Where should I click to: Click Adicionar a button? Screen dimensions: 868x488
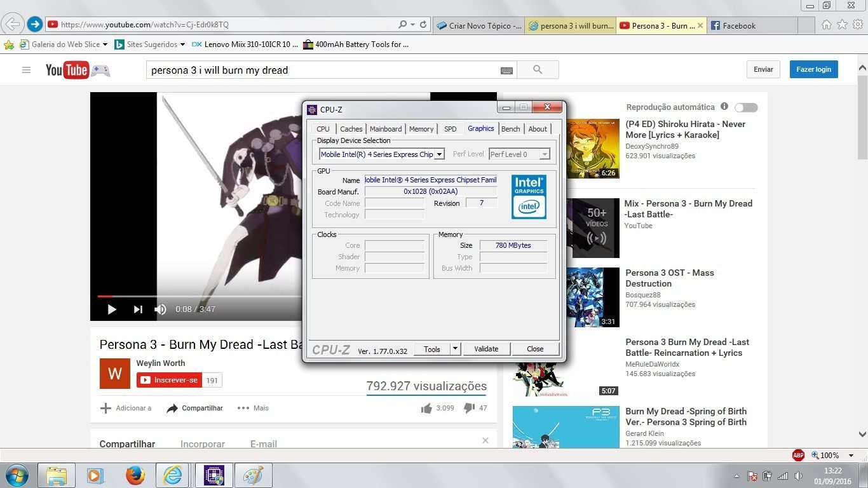pos(126,408)
